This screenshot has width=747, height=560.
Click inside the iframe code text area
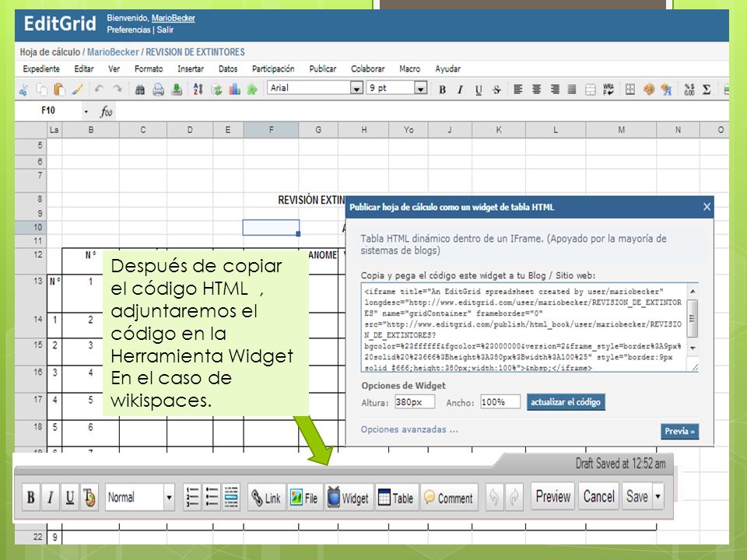click(x=524, y=327)
